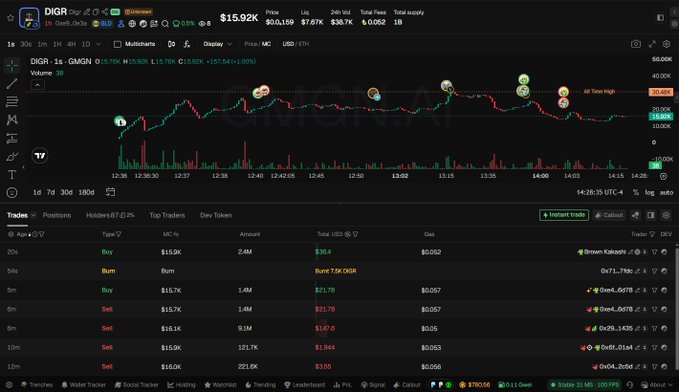Open the candle chart type icon
The width and height of the screenshot is (679, 392).
point(171,44)
